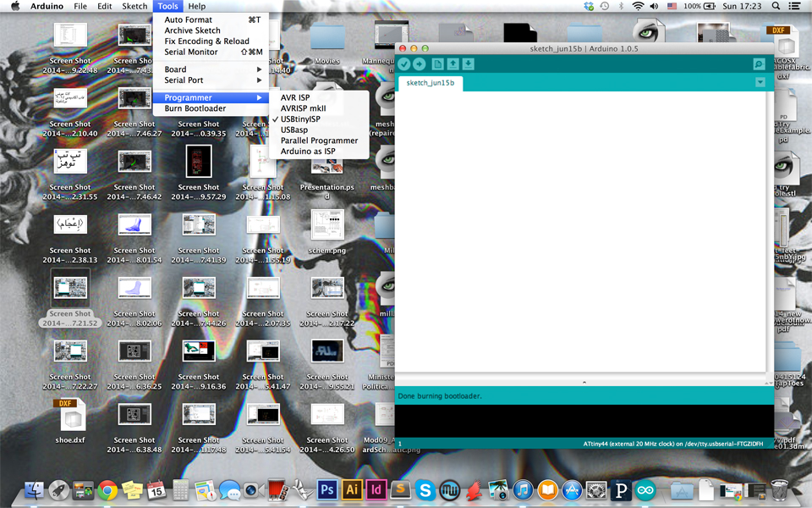Open InDesign from the Dock

point(376,489)
